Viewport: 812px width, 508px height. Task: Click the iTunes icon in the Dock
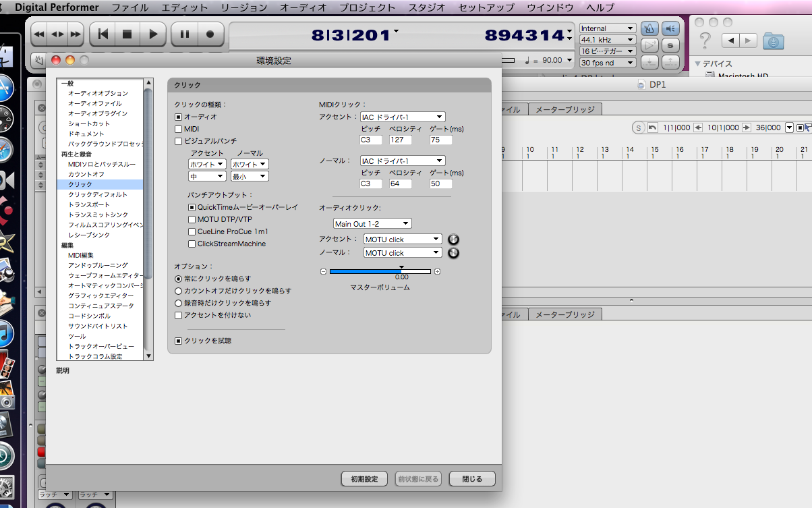click(x=5, y=333)
